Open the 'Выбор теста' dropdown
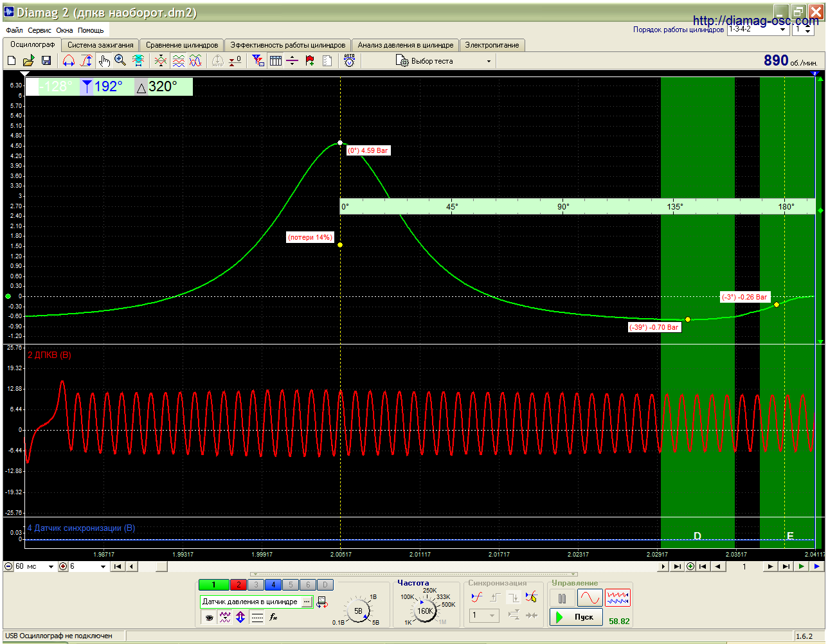The width and height of the screenshot is (828, 644). pyautogui.click(x=444, y=61)
